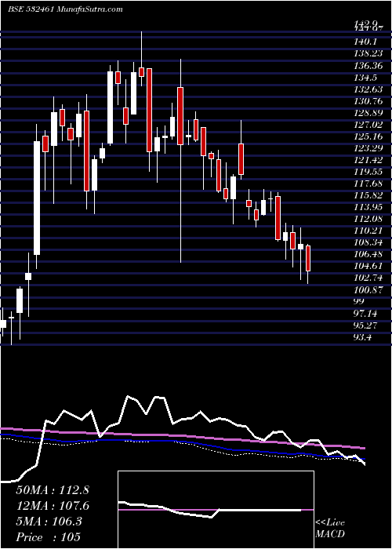Click the 128.89 price axis label
The image size is (392, 549).
tap(367, 113)
